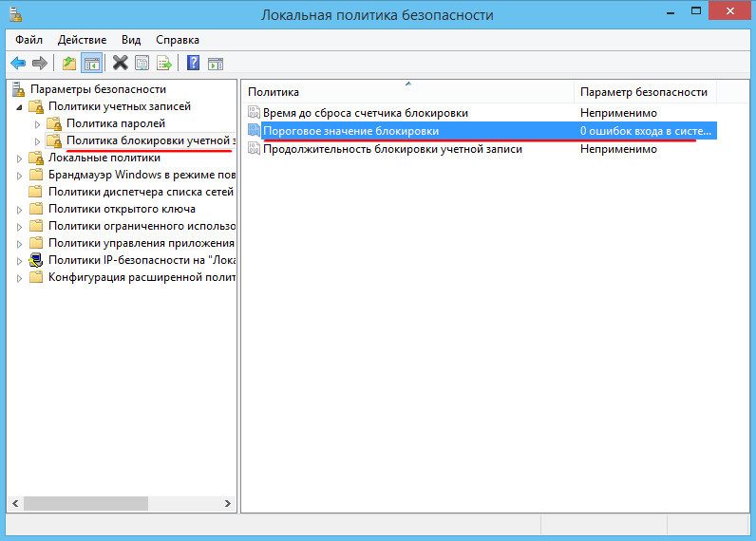Screen dimensions: 756x541
Task: Maximize the Локальная политика безопасности window
Action: click(x=696, y=11)
